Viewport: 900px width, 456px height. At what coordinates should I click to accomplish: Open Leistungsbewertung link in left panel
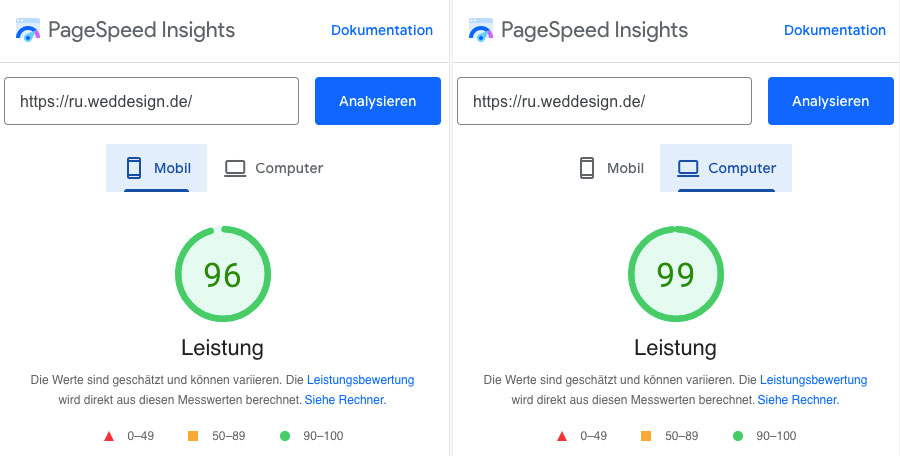[360, 380]
